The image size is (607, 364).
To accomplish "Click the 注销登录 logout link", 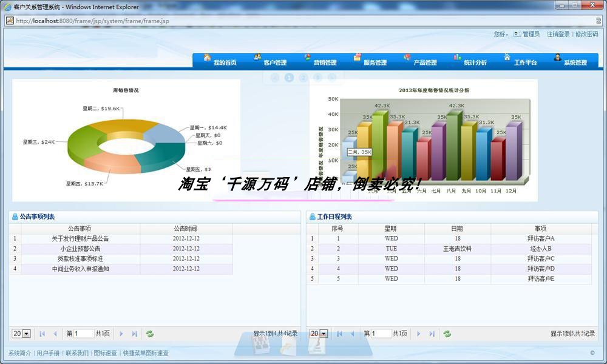I will pyautogui.click(x=558, y=34).
